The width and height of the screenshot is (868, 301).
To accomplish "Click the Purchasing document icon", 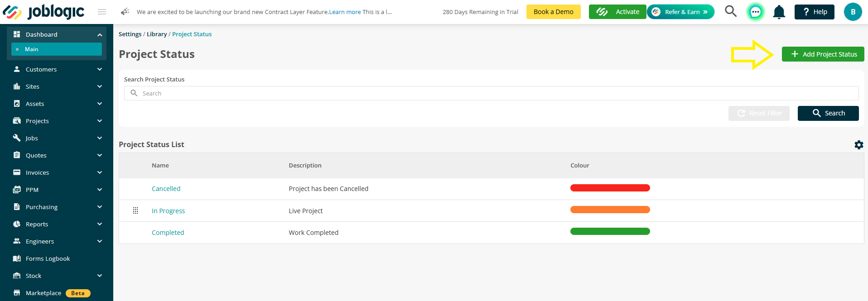I will (17, 207).
